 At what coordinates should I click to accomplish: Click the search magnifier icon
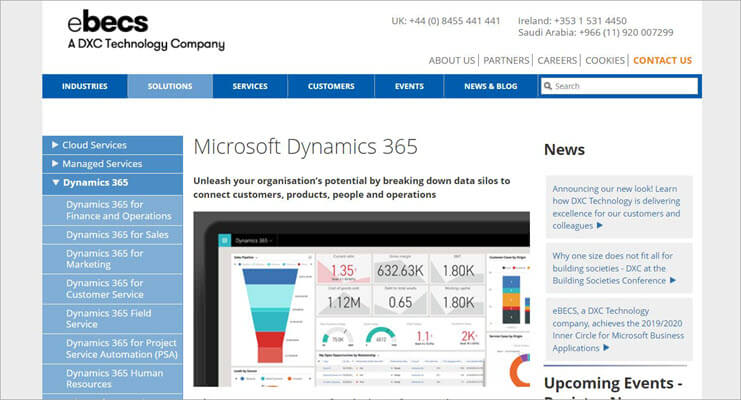pos(548,86)
